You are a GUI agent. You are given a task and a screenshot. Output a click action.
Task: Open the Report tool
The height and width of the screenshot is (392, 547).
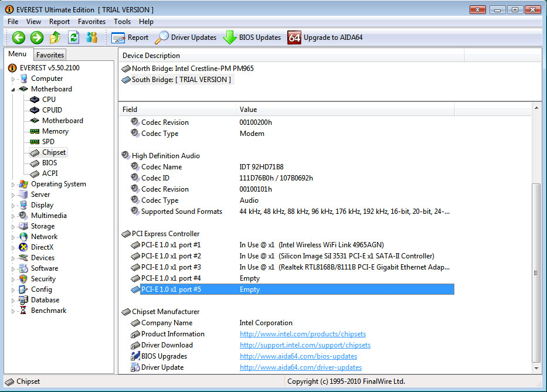click(x=130, y=38)
